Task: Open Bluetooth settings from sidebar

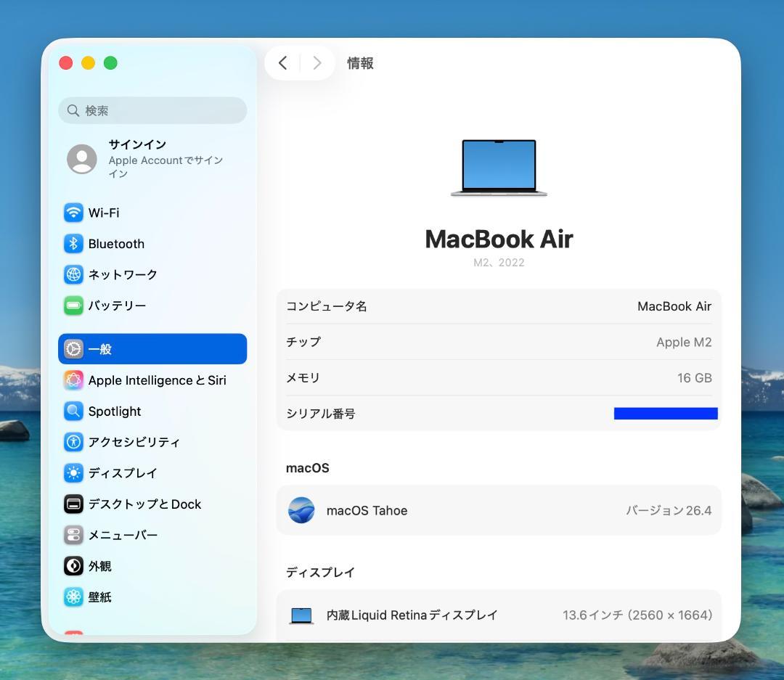Action: 73,243
